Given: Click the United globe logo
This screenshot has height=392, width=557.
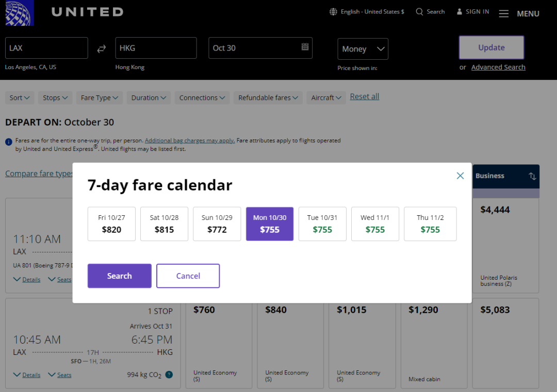Looking at the screenshot, I should click(x=19, y=13).
